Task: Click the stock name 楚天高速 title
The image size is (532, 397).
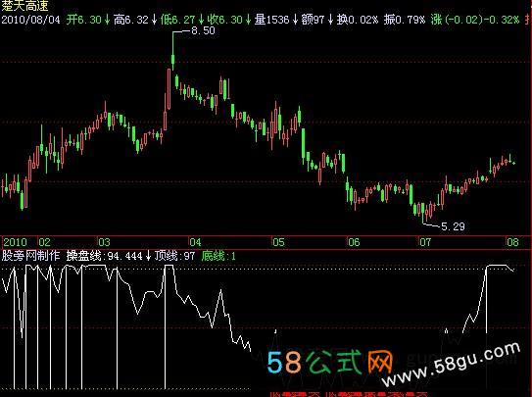Action: [25, 6]
